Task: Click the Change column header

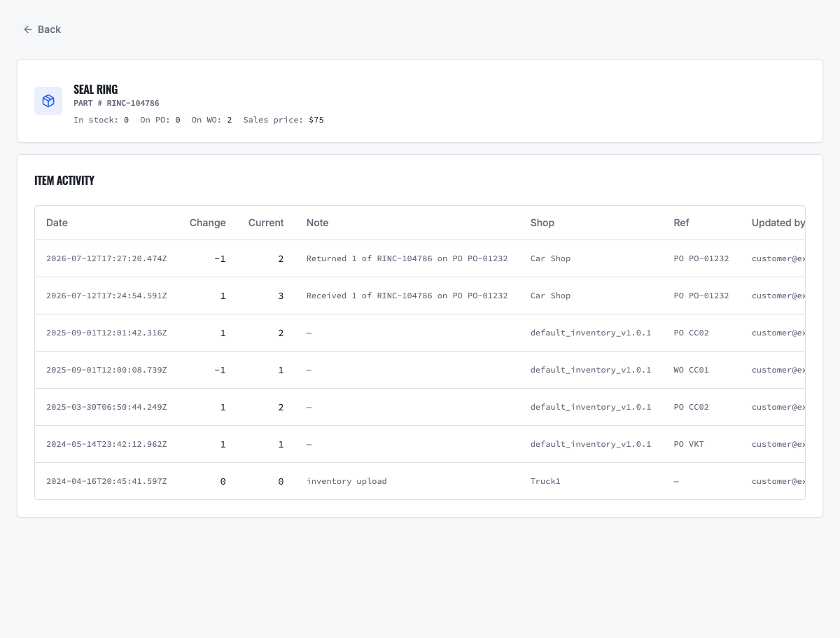Action: [208, 223]
